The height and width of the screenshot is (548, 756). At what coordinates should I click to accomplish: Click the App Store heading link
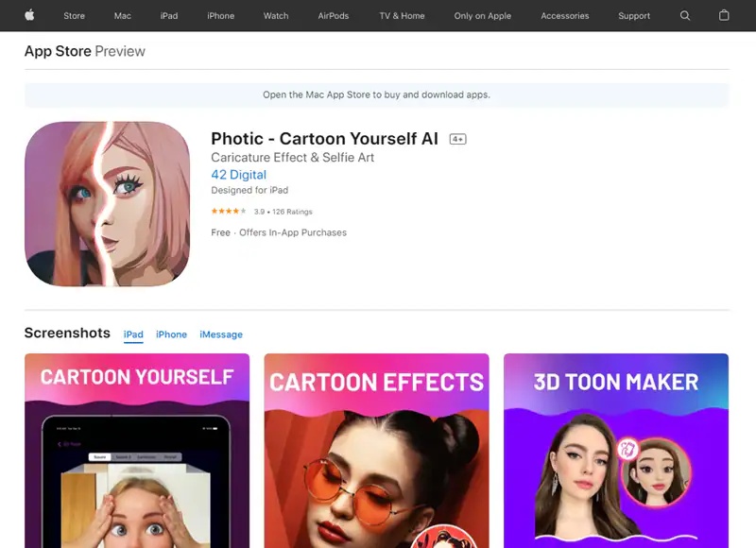point(58,51)
